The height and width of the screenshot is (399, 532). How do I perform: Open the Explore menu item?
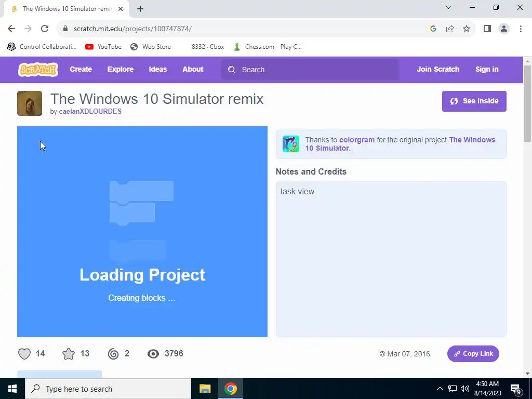click(121, 69)
